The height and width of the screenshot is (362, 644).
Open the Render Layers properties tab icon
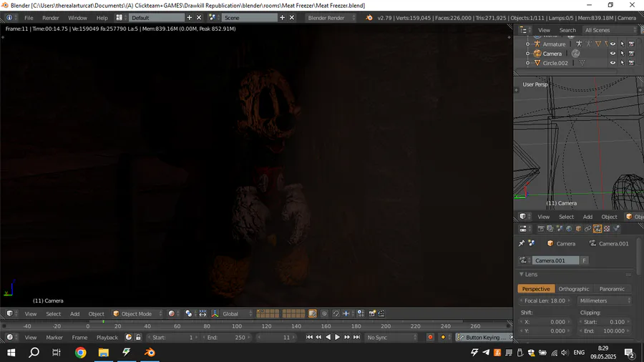tap(550, 229)
